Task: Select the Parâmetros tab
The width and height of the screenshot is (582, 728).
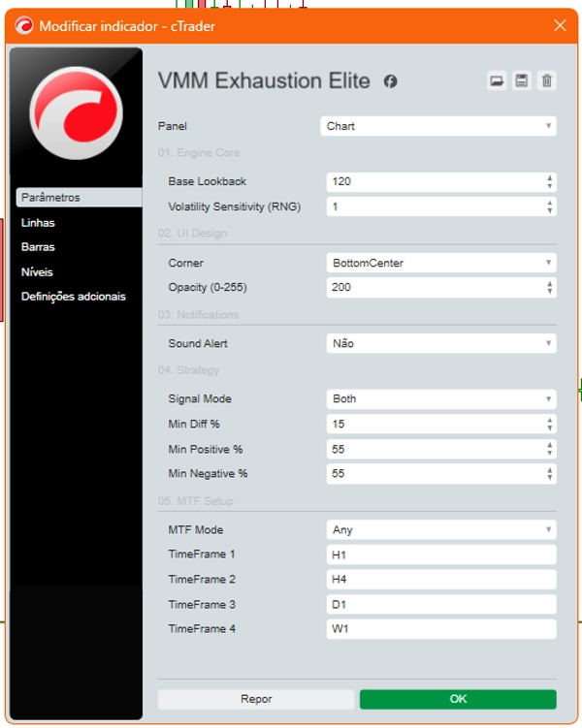Action: point(80,198)
